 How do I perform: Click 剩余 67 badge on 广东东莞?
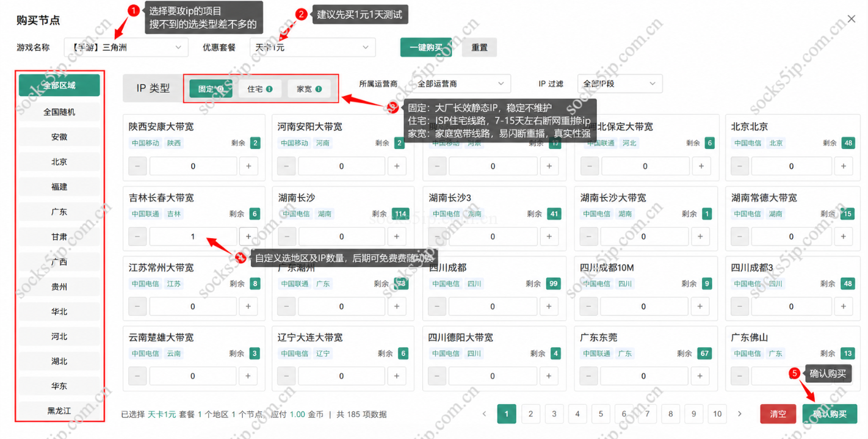click(704, 354)
